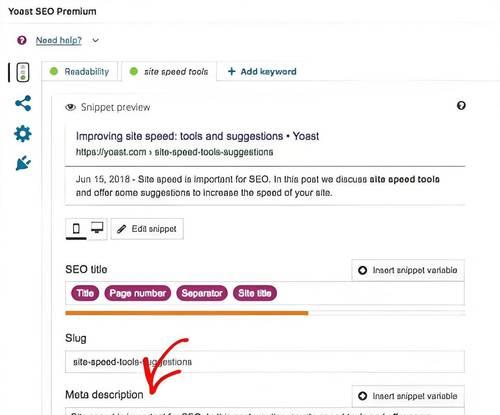Open the social share settings icon

(23, 103)
